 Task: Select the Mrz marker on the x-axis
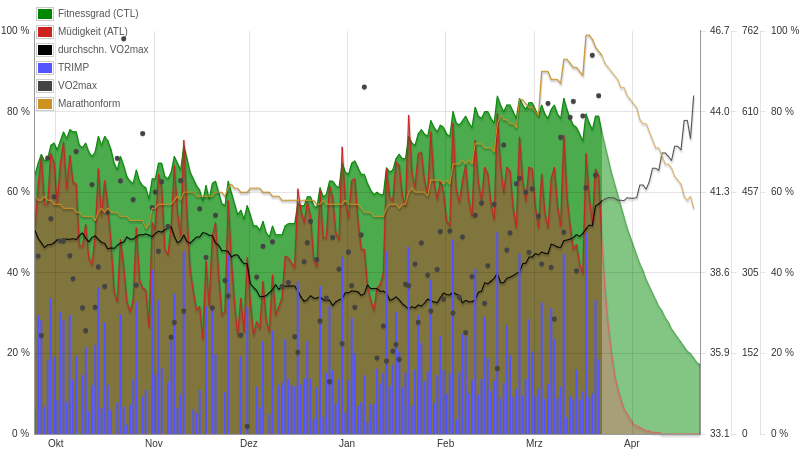coord(534,443)
